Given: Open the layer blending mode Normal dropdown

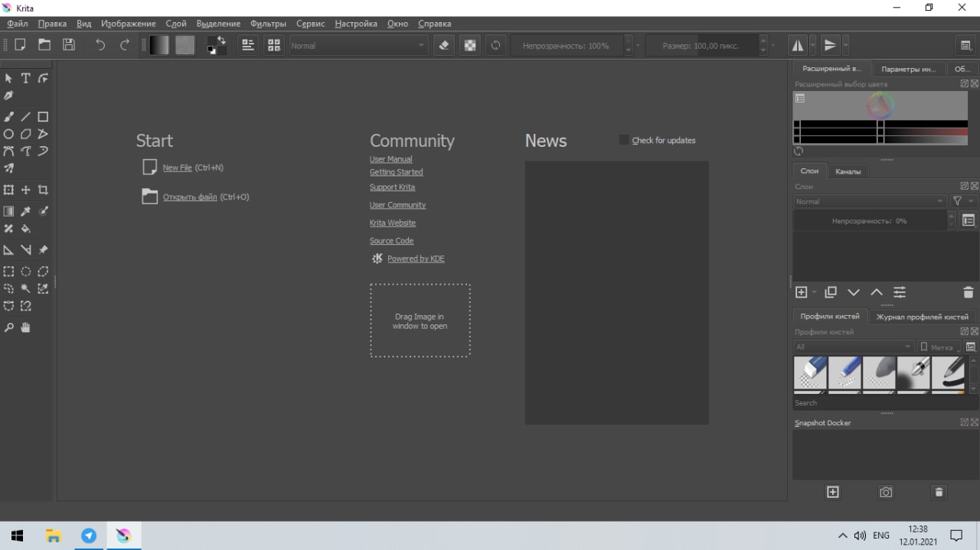Looking at the screenshot, I should pos(870,201).
